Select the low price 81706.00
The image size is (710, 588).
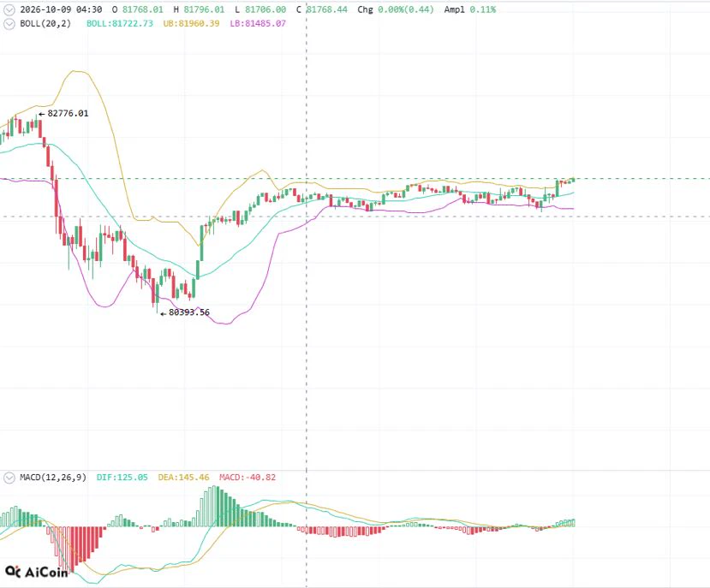pyautogui.click(x=266, y=9)
